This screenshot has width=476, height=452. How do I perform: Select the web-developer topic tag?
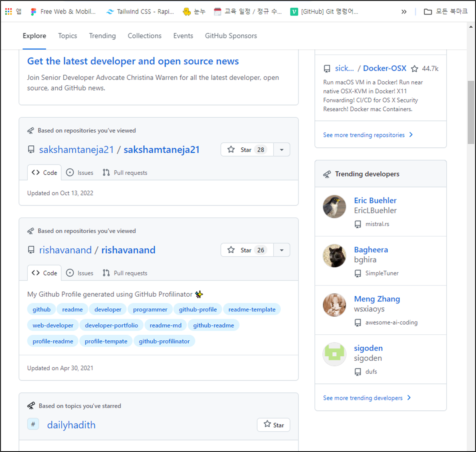[x=53, y=325]
